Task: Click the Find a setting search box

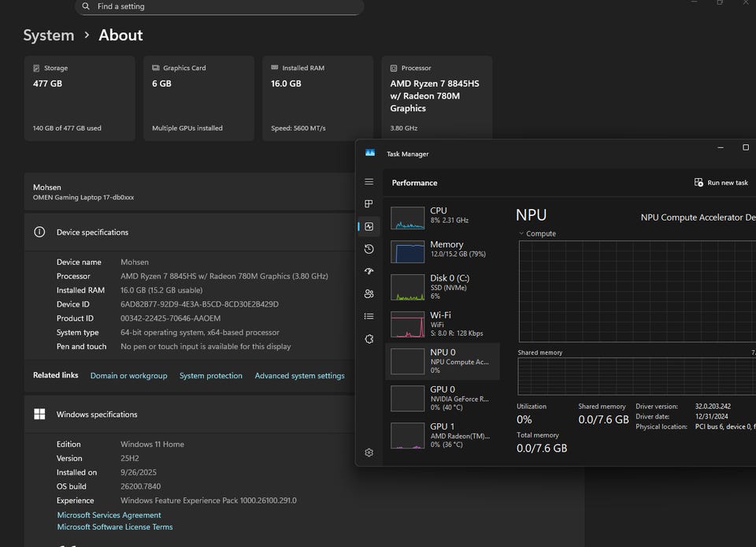Action: [220, 6]
